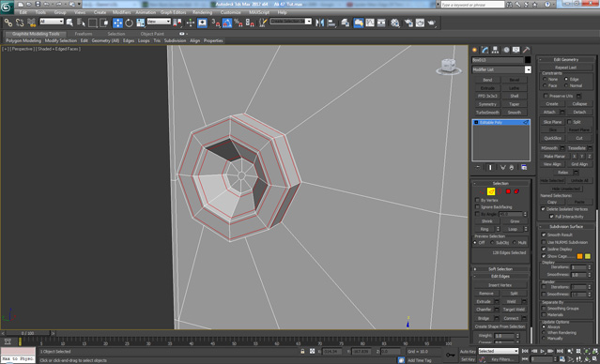Screen dimensions: 600x364
Task: Click the Selection Lock toggle icon
Action: [302, 351]
